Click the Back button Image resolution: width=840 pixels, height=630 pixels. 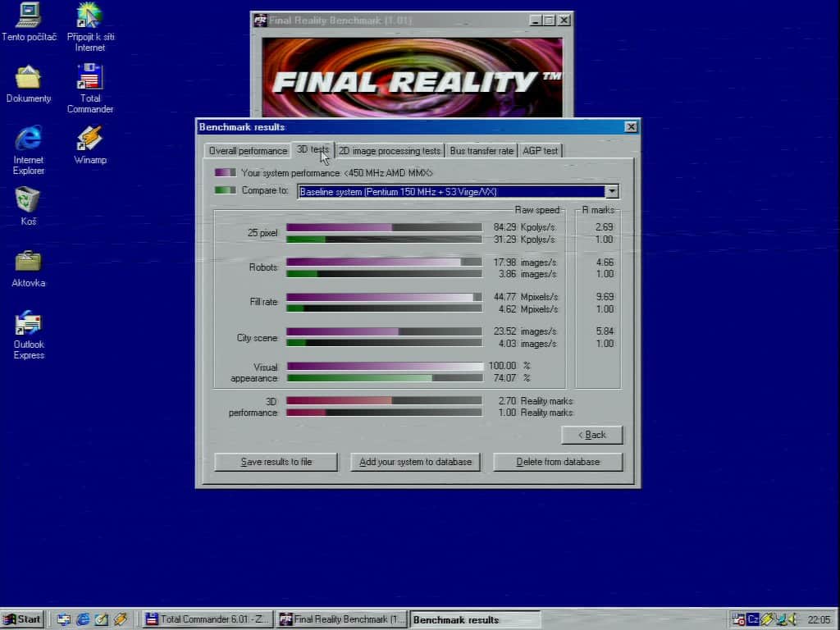pos(592,435)
